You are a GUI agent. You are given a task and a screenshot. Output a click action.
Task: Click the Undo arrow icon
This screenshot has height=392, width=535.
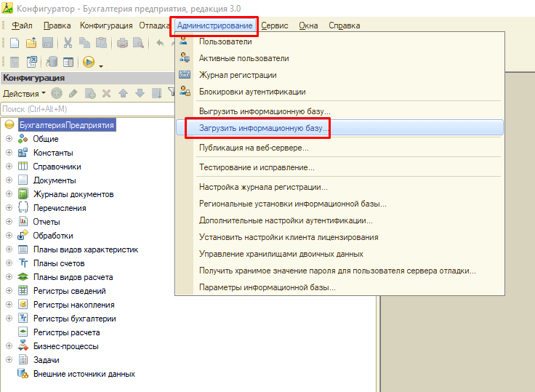pos(160,43)
